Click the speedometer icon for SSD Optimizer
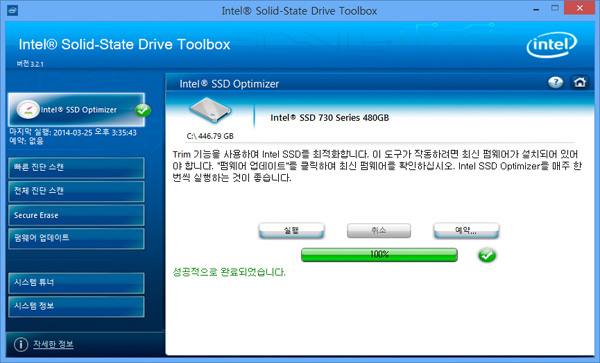The width and height of the screenshot is (600, 363). (x=28, y=110)
